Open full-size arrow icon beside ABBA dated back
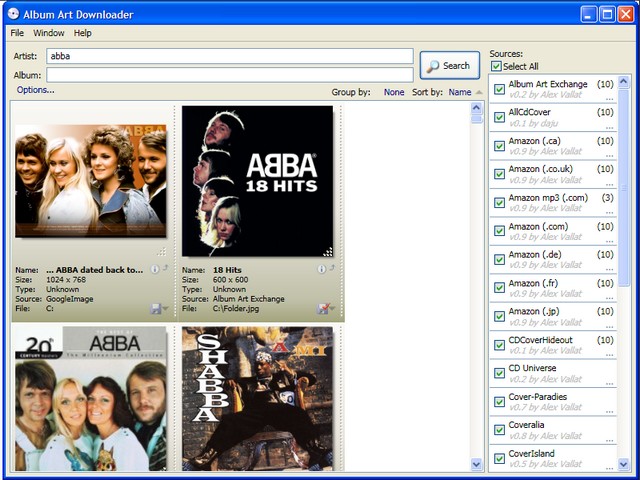This screenshot has height=480, width=640. pos(165,268)
